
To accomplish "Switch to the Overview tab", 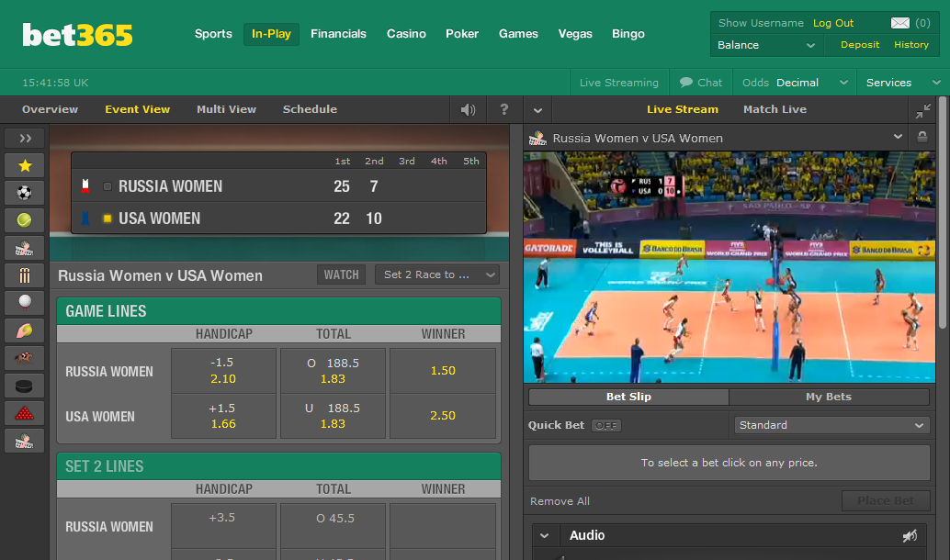I will (x=51, y=109).
